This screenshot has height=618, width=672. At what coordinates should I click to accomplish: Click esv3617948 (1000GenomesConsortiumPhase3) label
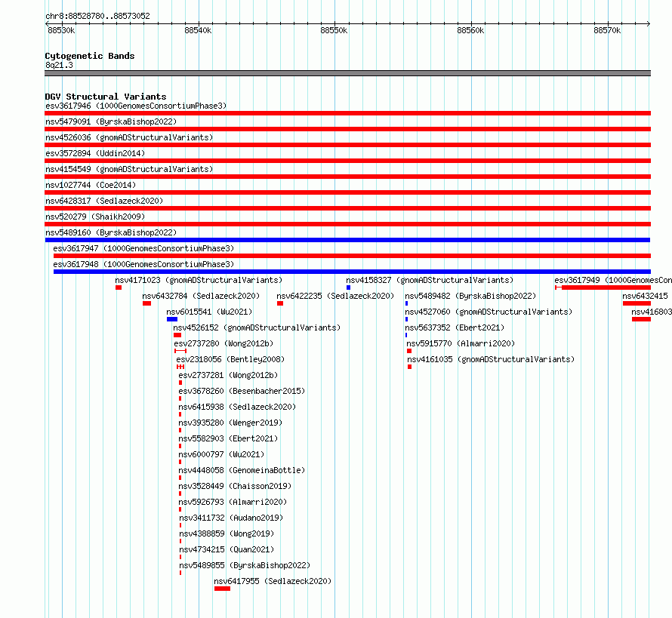(143, 264)
